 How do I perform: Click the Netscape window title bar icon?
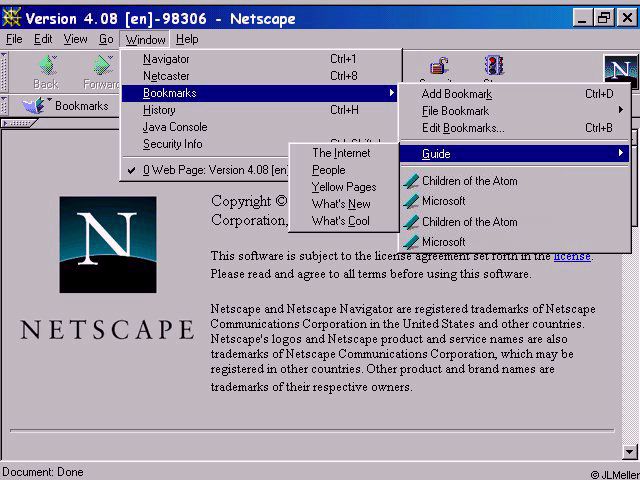[x=11, y=18]
